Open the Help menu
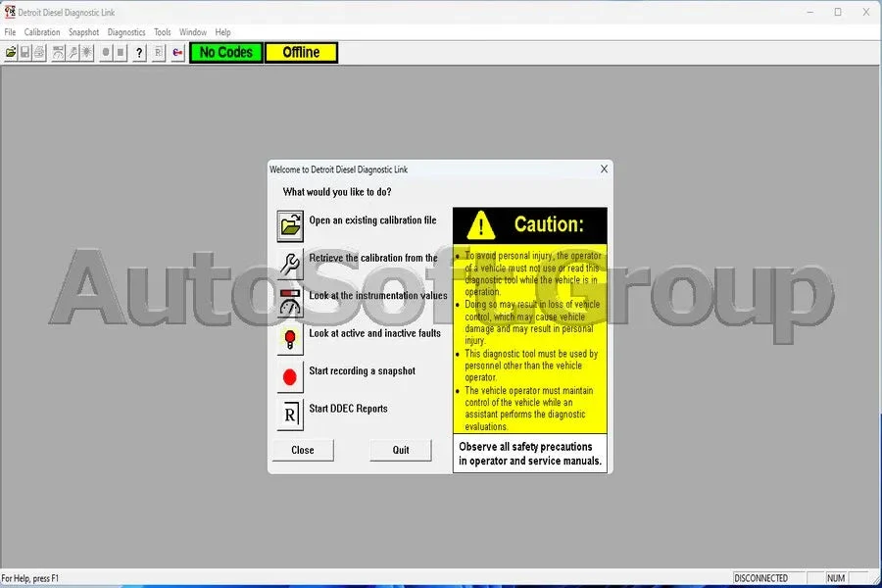The image size is (882, 588). coord(222,32)
